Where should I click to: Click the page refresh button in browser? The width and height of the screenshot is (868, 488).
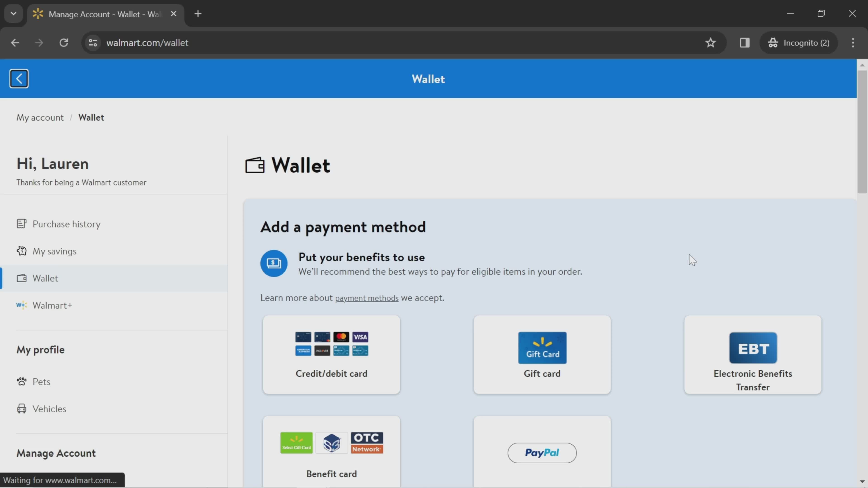[64, 42]
